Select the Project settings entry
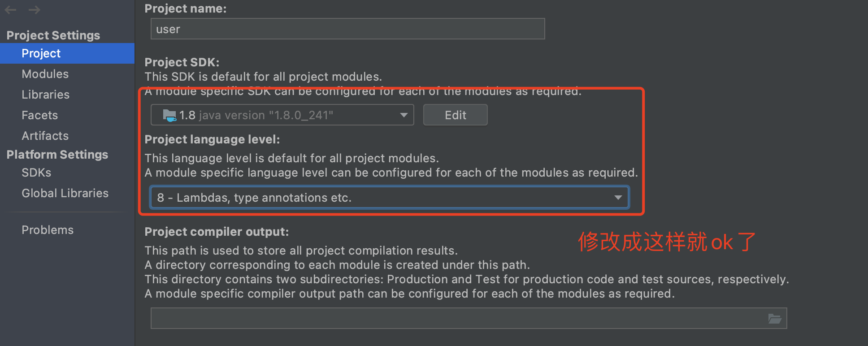The image size is (868, 346). point(41,53)
